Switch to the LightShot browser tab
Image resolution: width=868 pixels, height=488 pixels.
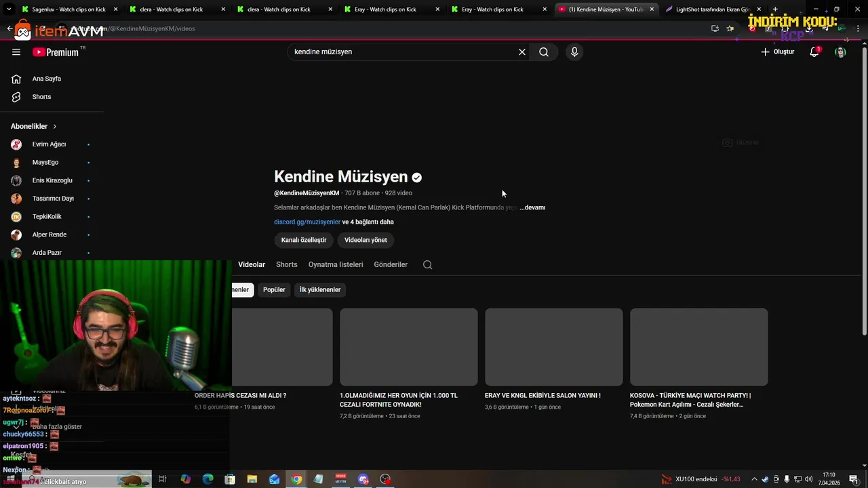[x=712, y=9]
